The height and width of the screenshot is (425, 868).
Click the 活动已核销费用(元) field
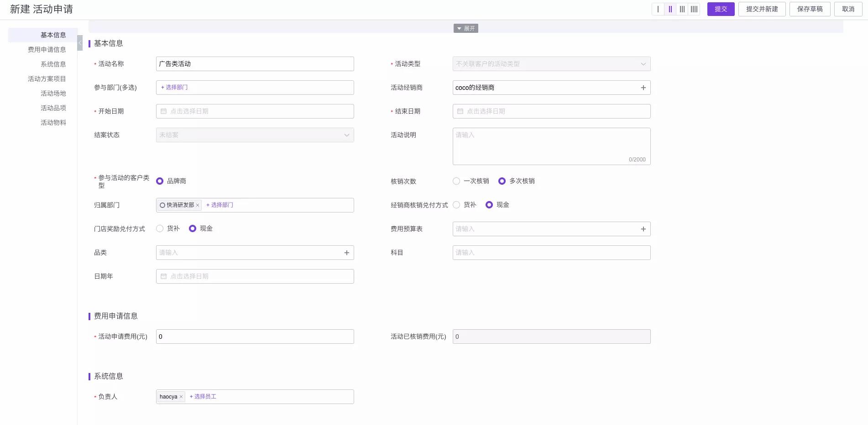(x=551, y=337)
